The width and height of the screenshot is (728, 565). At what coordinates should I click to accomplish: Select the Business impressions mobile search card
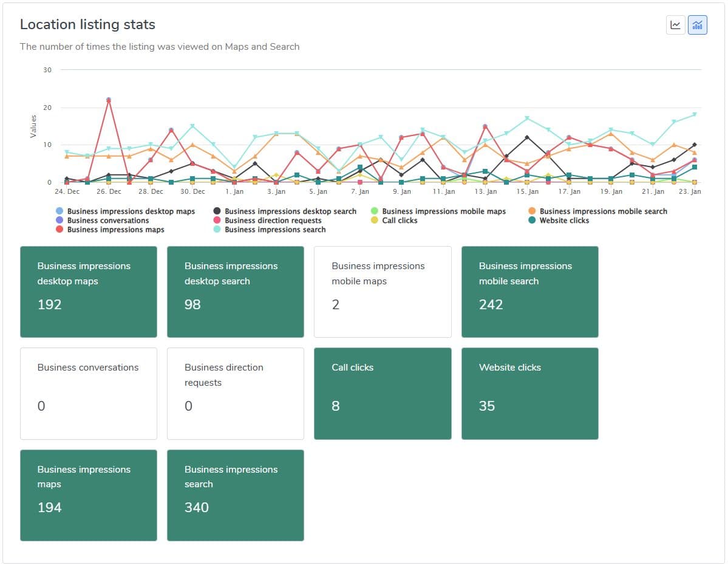529,292
